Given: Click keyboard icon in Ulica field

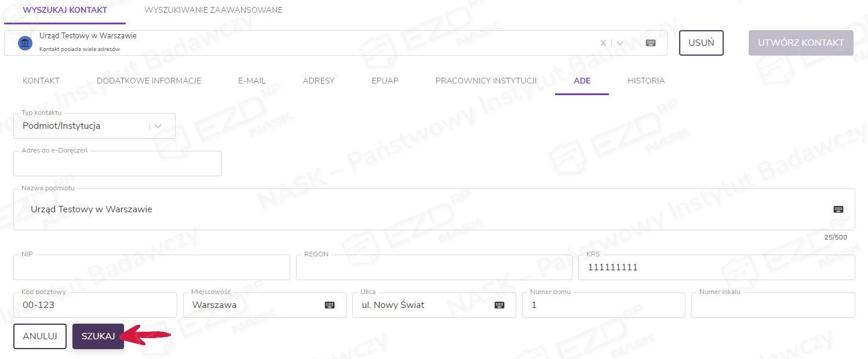Looking at the screenshot, I should (499, 305).
